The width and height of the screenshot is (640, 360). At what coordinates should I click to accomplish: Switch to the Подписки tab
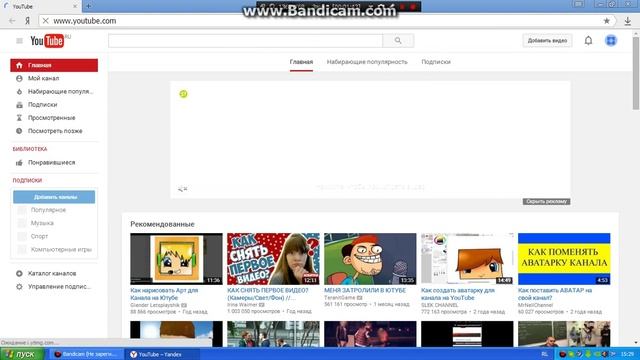tap(436, 62)
